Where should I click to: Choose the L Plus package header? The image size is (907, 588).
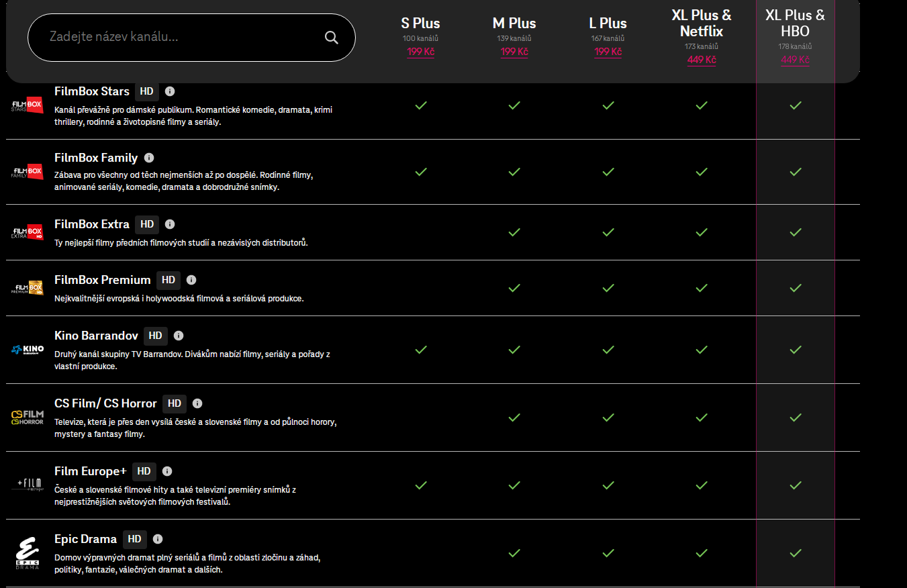tap(608, 23)
